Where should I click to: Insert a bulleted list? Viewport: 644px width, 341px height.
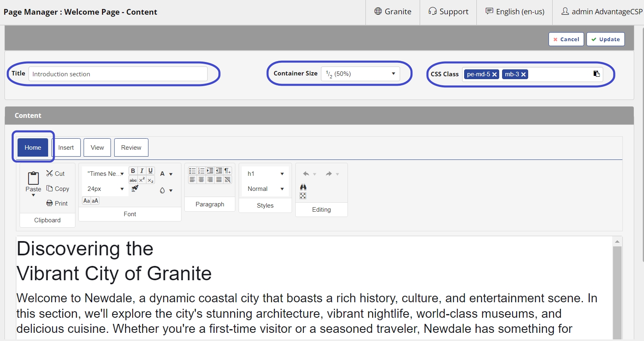[193, 171]
